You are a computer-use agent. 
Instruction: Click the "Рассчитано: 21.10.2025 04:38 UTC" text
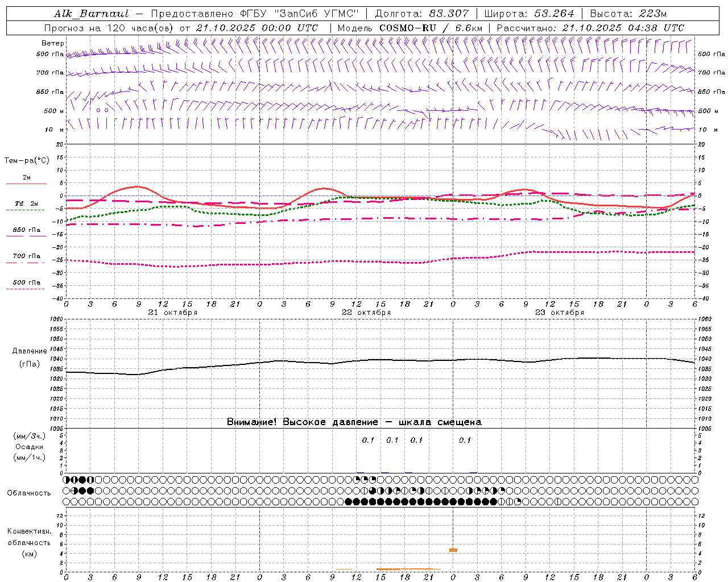coord(590,28)
